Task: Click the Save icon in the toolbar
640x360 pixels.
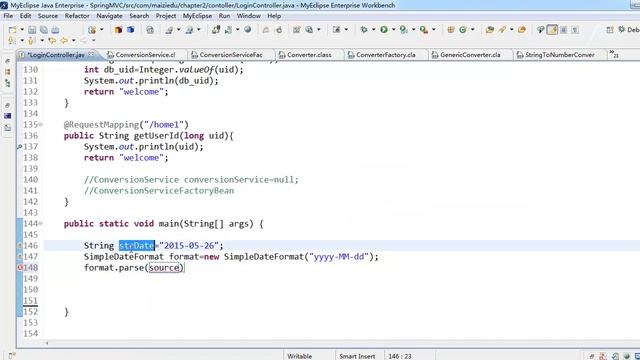Action: 32,30
